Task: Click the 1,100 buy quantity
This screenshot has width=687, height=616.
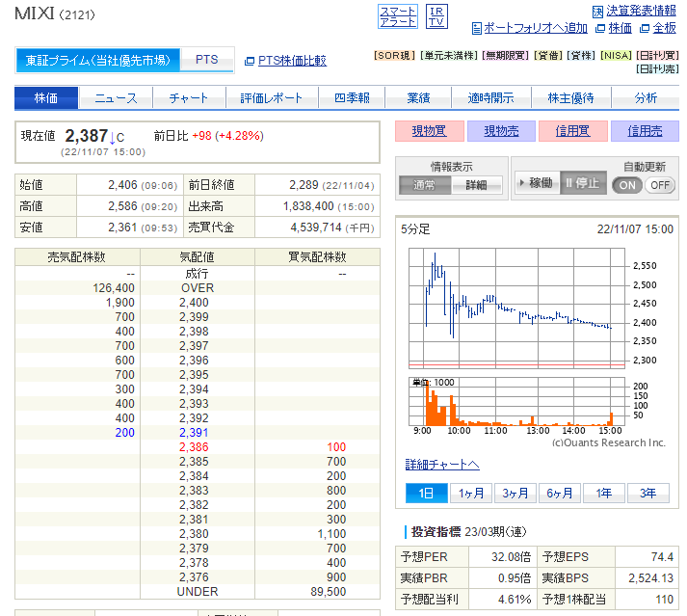Action: [x=331, y=534]
